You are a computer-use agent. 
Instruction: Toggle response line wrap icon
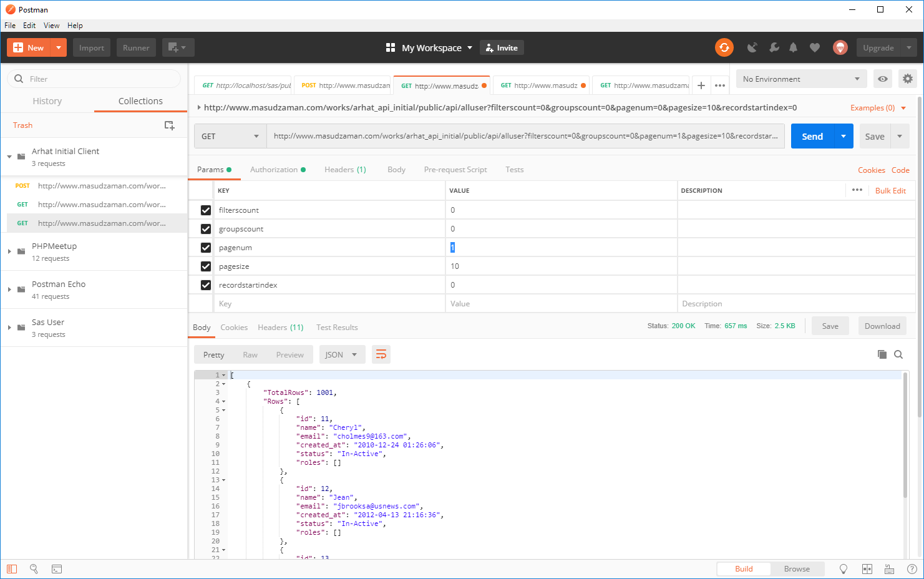tap(381, 354)
